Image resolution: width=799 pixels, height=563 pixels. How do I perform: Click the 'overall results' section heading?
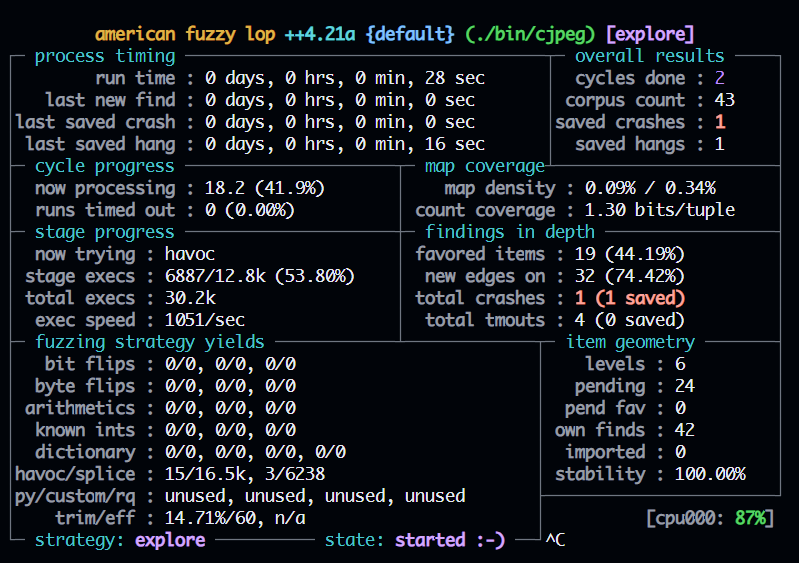tap(650, 56)
